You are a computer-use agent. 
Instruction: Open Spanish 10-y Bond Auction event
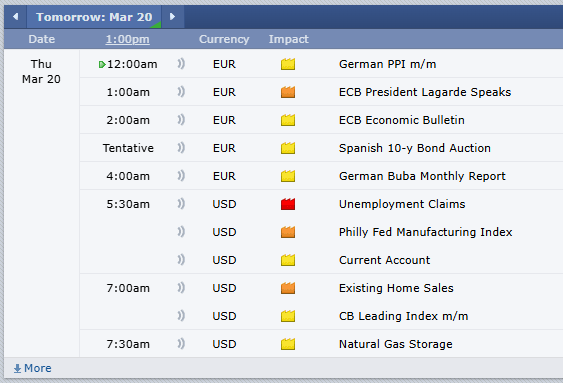(x=415, y=148)
